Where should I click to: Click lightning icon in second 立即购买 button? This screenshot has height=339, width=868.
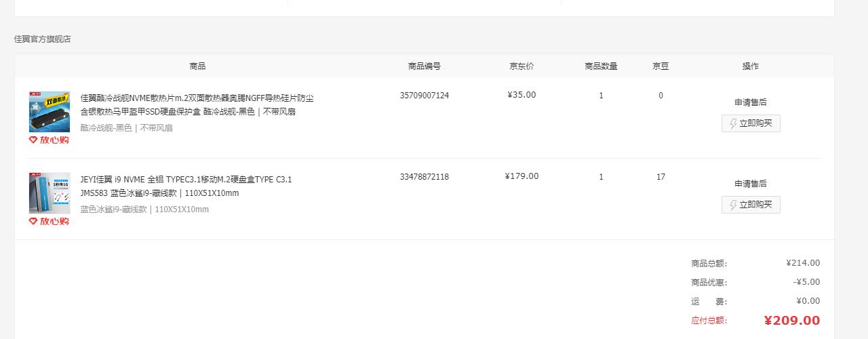click(733, 205)
